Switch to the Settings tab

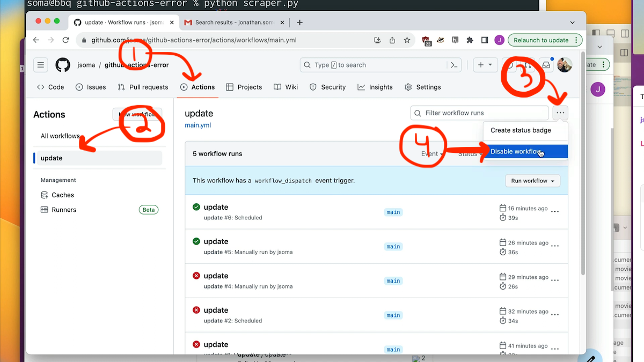tap(428, 87)
